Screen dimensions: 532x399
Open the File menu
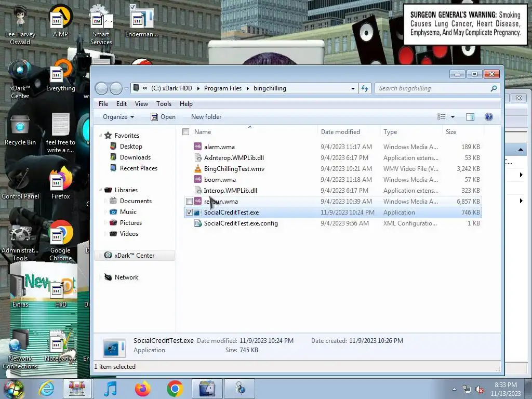point(103,104)
